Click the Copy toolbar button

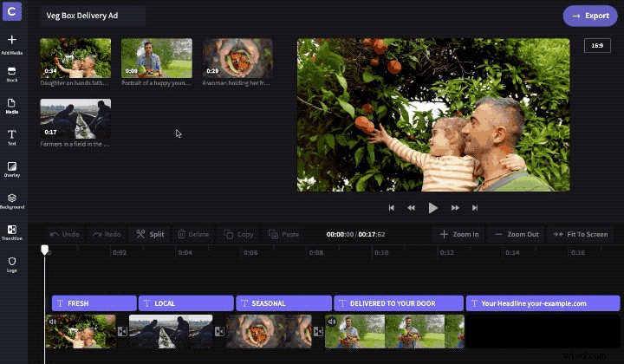pos(239,234)
